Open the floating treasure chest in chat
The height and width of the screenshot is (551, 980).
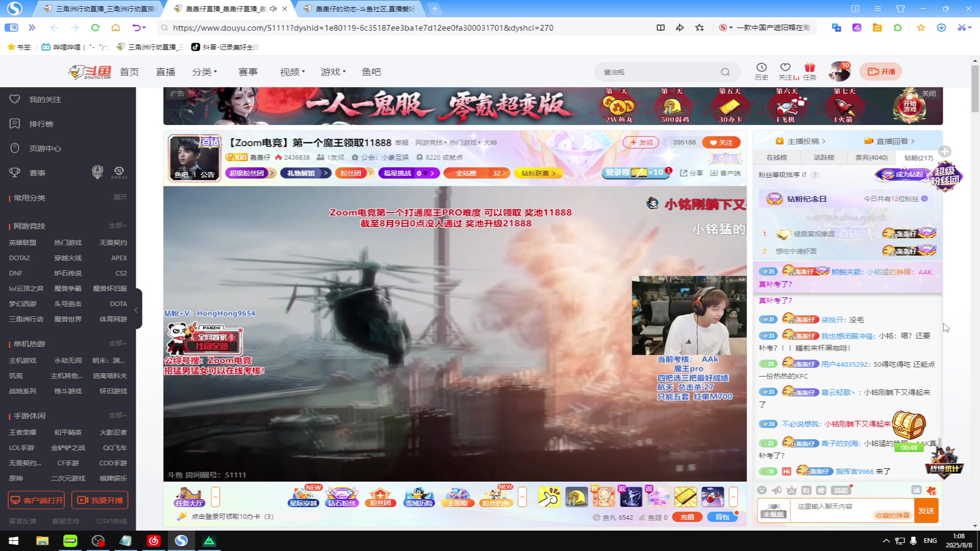[909, 425]
